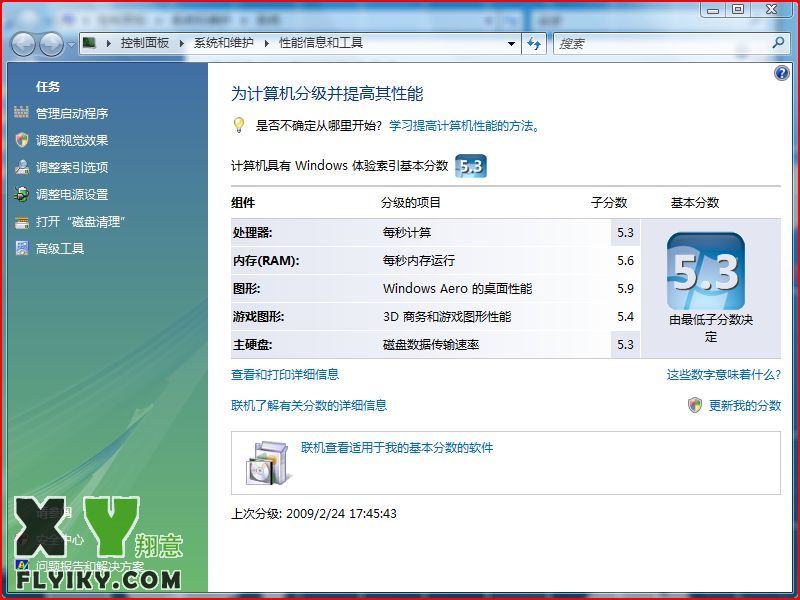Click the software box icon
The height and width of the screenshot is (600, 800).
(x=268, y=463)
